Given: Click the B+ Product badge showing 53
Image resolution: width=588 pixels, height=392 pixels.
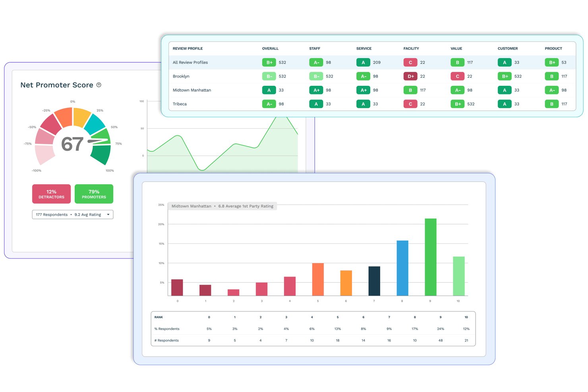Looking at the screenshot, I should point(552,62).
